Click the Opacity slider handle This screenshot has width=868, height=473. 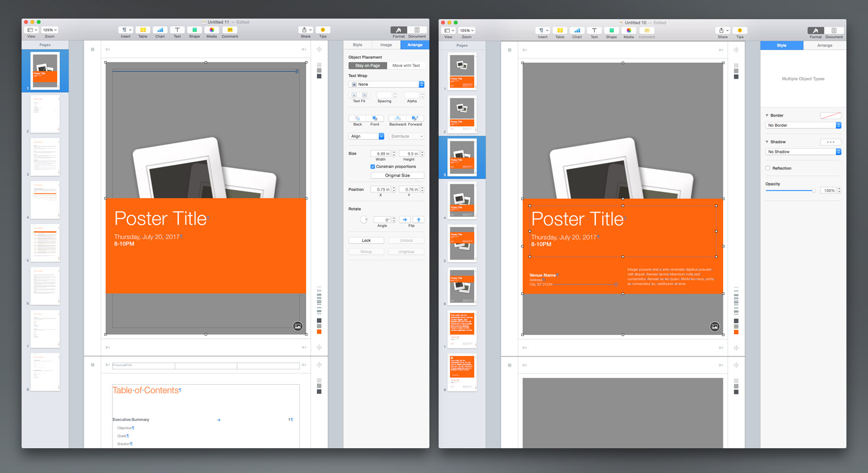[814, 191]
